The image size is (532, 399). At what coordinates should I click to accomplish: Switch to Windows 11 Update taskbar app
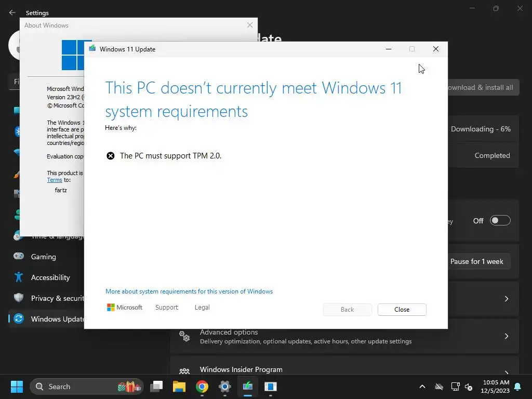pyautogui.click(x=248, y=387)
